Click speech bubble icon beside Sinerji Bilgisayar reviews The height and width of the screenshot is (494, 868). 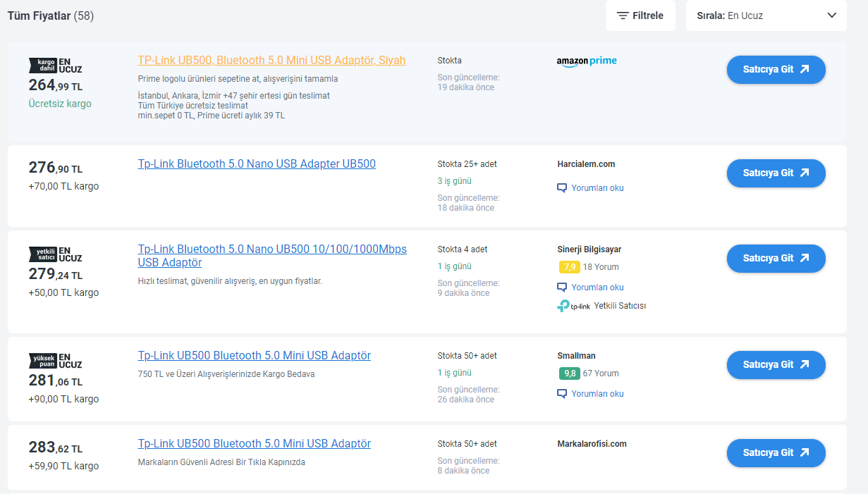tap(562, 288)
